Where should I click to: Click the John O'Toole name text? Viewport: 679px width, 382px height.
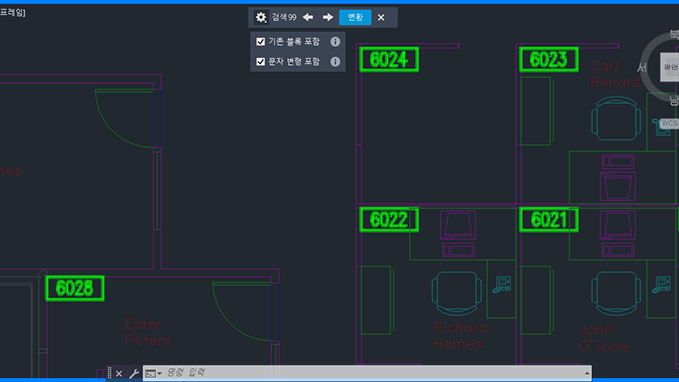coord(605,338)
